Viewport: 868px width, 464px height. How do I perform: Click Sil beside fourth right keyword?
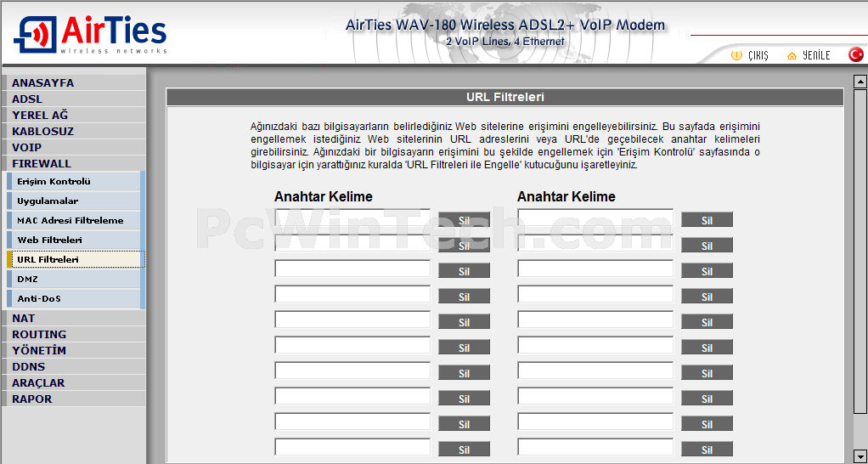707,297
